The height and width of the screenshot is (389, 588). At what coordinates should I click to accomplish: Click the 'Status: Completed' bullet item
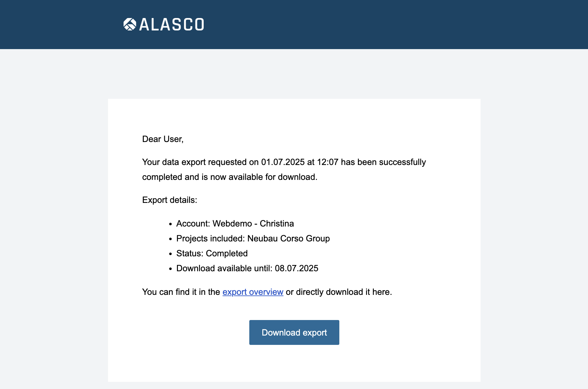(212, 254)
